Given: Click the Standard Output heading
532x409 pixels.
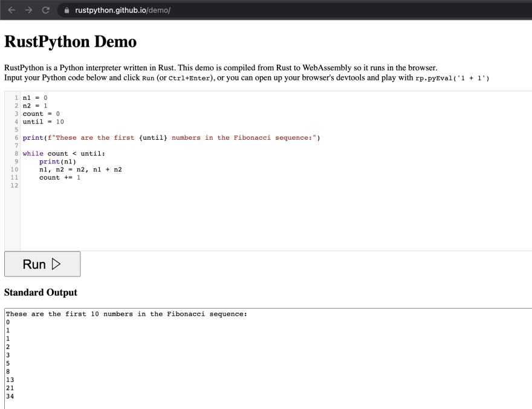Looking at the screenshot, I should click(x=41, y=292).
